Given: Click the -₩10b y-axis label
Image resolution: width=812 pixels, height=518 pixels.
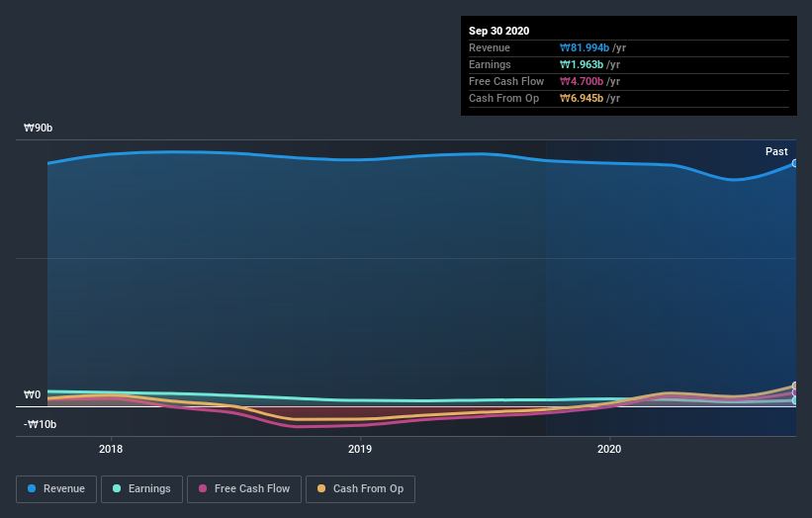Looking at the screenshot, I should (40, 424).
